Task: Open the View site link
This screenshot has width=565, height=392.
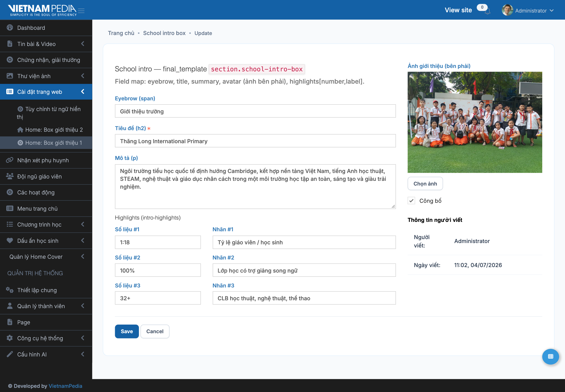Action: pos(458,10)
